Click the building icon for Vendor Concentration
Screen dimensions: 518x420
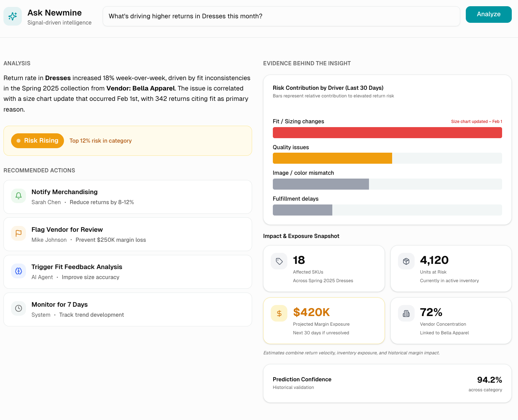[x=406, y=313]
